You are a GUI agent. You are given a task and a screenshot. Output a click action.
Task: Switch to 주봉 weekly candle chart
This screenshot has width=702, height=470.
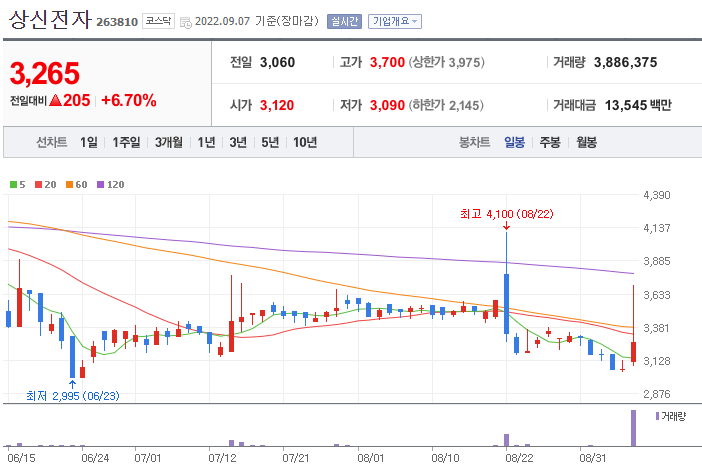550,142
